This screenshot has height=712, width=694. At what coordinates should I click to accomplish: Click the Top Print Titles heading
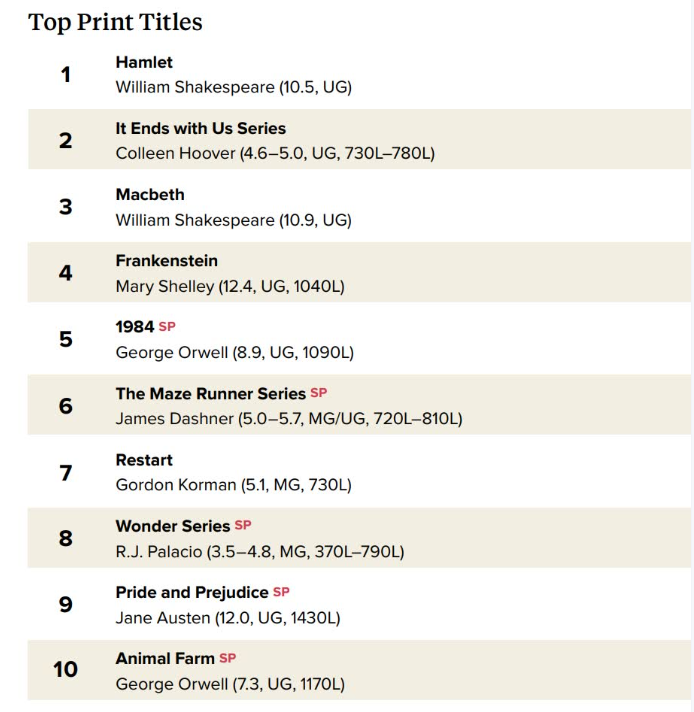tap(115, 22)
